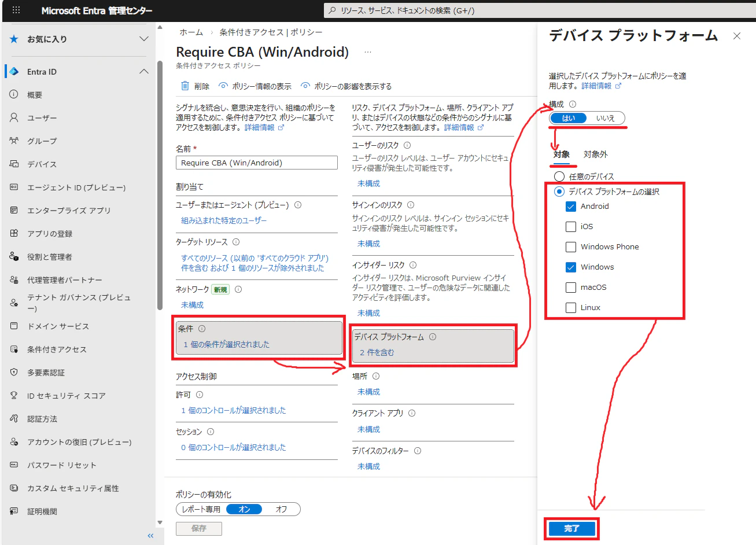Click the info icon beside デバイスのフィルター
Screen dimensions: 756x545
(x=418, y=451)
